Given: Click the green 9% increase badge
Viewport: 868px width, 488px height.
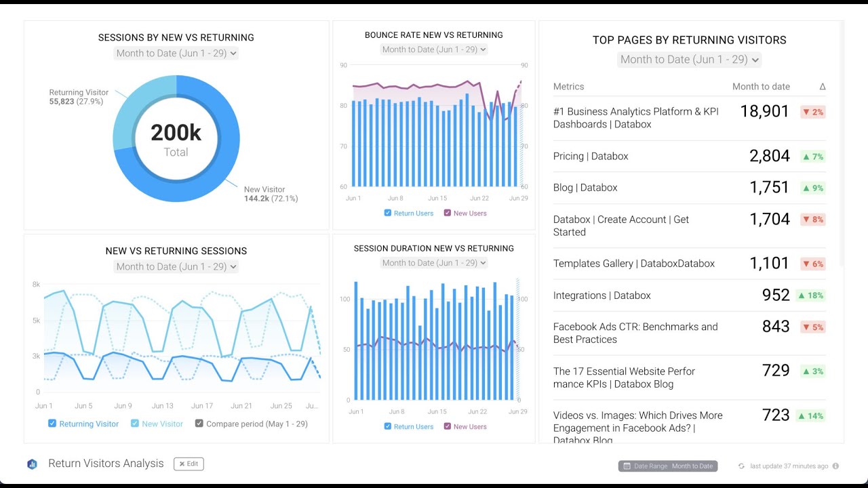Looking at the screenshot, I should 813,188.
